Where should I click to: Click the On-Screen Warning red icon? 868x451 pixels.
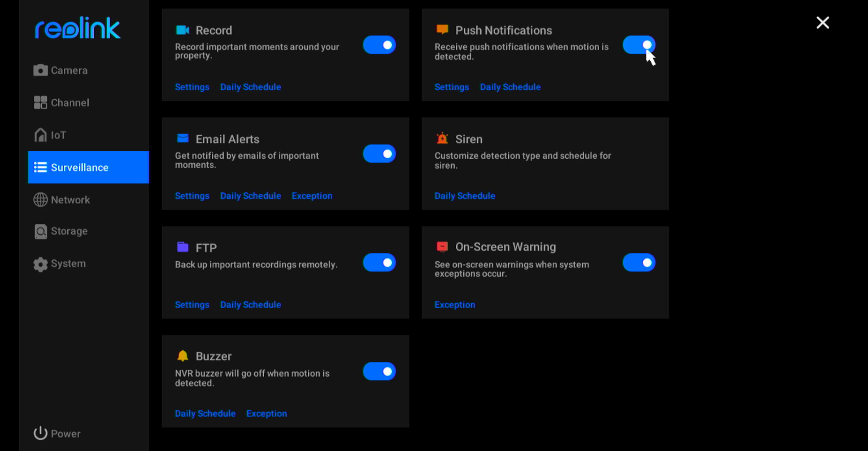[442, 246]
